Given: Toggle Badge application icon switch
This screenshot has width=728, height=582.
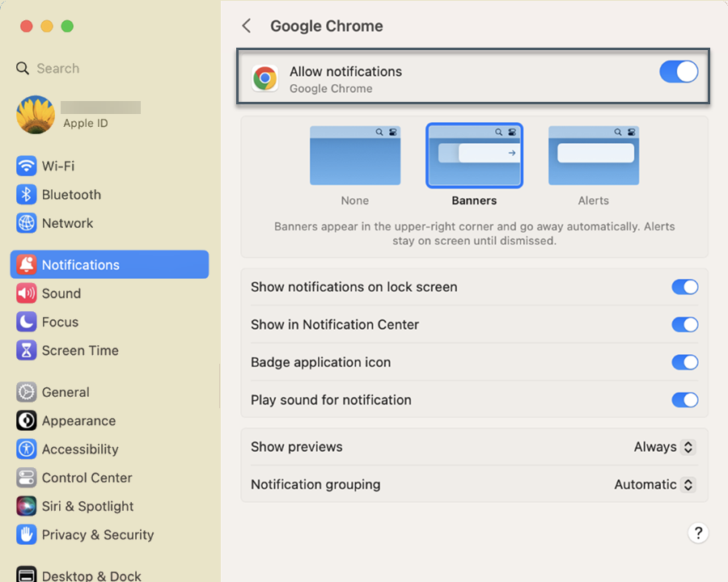Looking at the screenshot, I should click(x=685, y=362).
